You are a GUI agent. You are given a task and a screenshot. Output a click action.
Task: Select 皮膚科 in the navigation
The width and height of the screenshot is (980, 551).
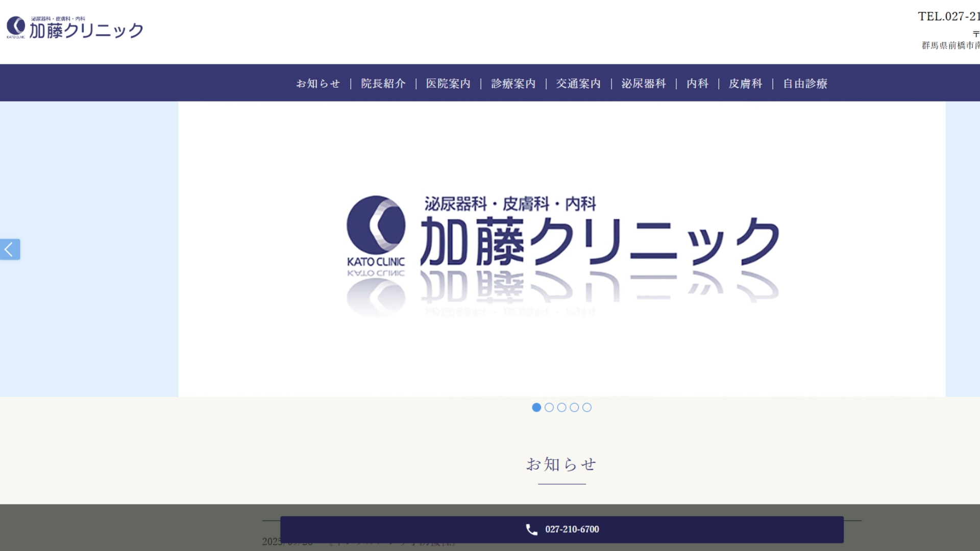(x=745, y=83)
